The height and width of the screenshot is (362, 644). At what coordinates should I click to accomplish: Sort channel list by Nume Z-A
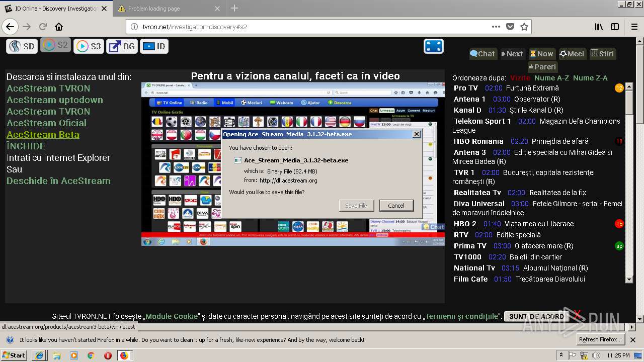[590, 78]
